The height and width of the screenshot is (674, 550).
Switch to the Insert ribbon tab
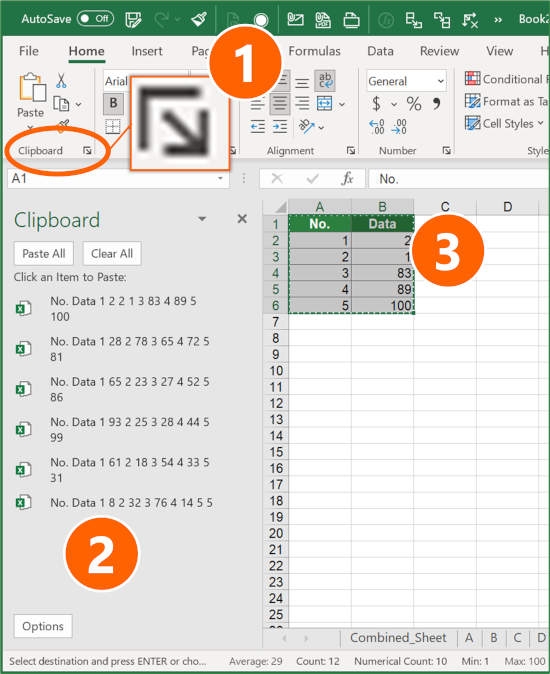tap(147, 51)
